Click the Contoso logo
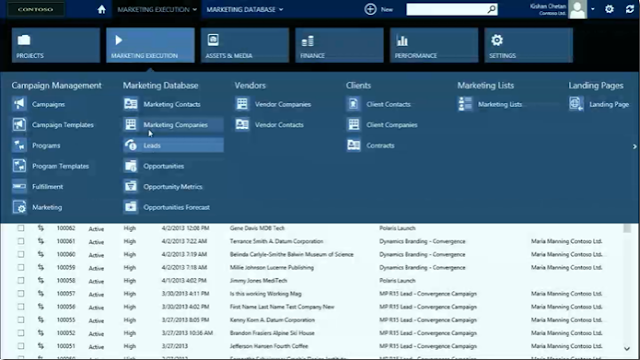 (36, 9)
